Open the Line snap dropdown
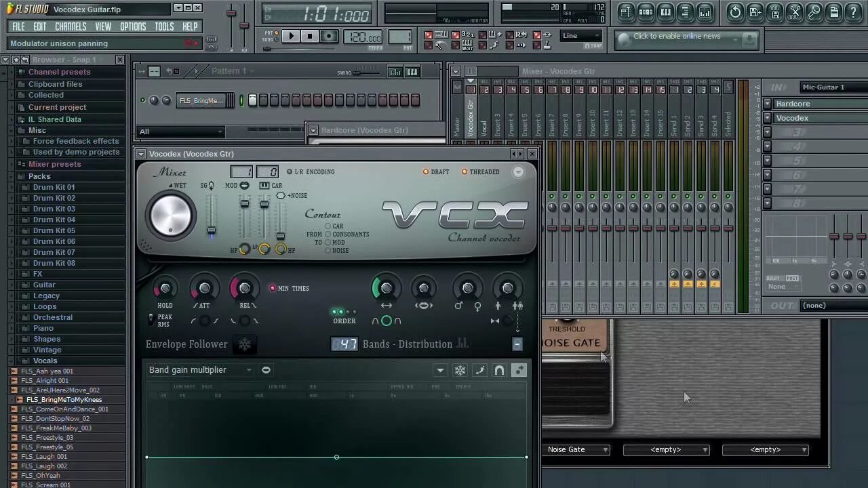868x488 pixels. coord(581,36)
